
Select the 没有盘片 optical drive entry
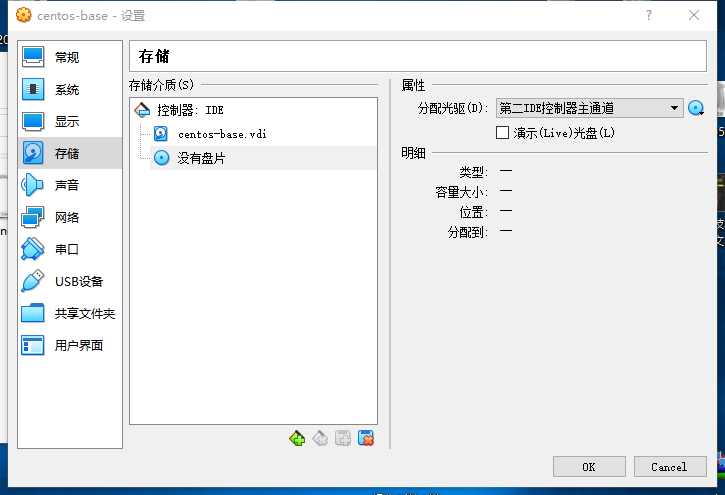(x=263, y=158)
